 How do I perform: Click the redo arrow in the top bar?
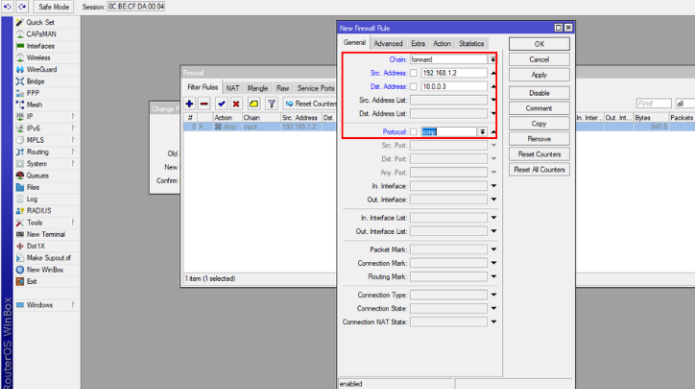click(x=22, y=7)
